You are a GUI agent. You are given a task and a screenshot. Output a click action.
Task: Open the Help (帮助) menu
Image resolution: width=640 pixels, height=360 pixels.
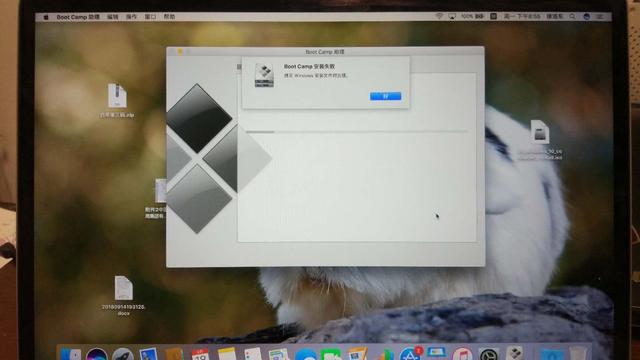[x=169, y=17]
